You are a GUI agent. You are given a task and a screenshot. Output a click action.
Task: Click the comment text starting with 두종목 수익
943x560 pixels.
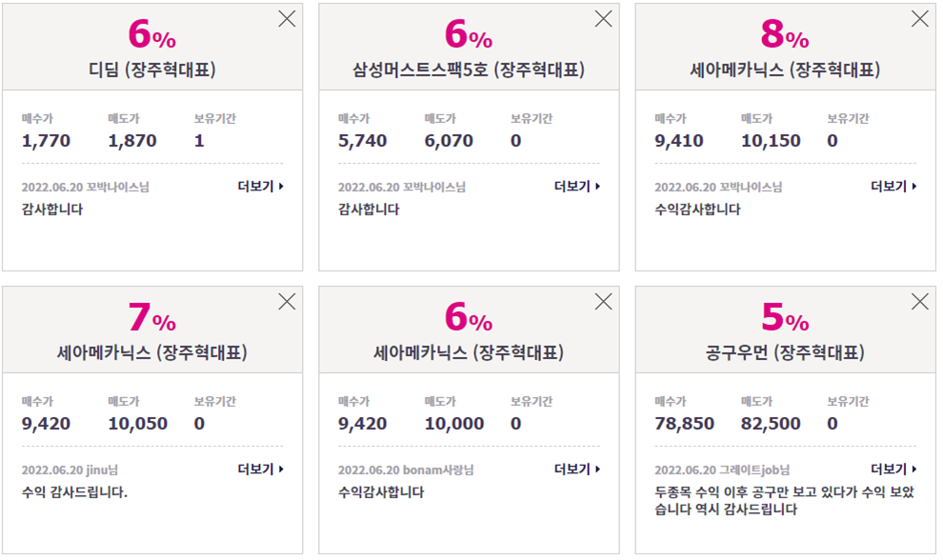tap(784, 500)
